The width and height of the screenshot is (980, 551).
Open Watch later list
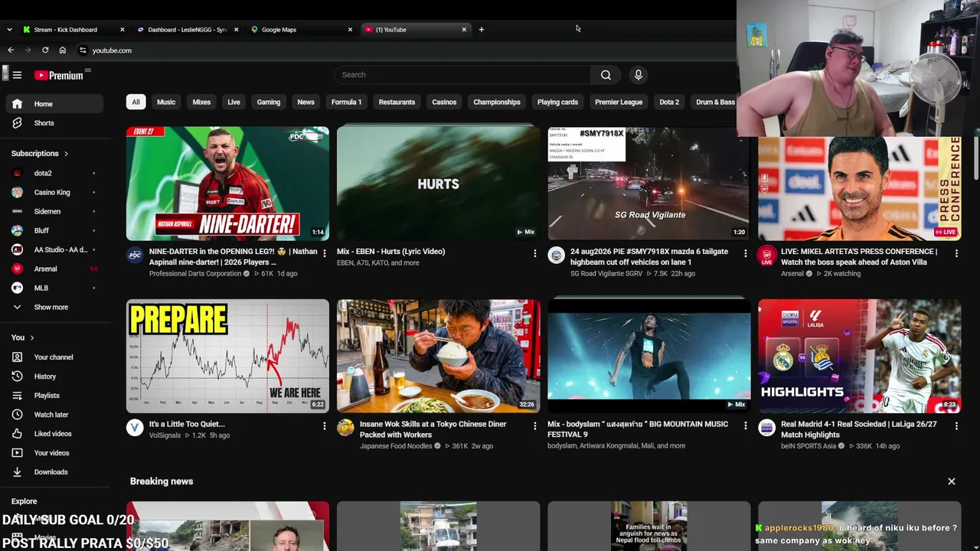point(54,415)
